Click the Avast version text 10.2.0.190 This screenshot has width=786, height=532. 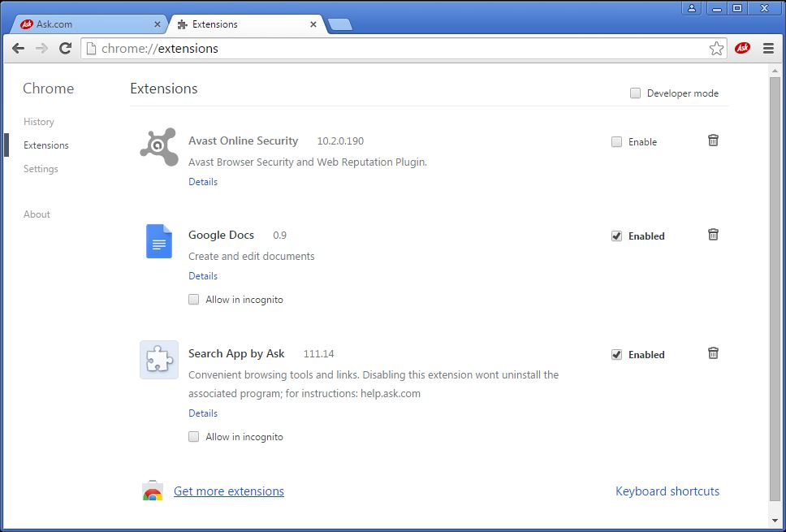[340, 141]
